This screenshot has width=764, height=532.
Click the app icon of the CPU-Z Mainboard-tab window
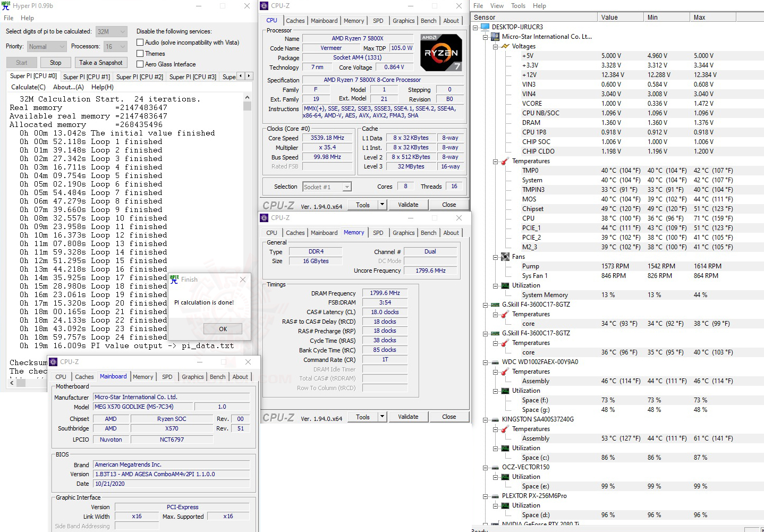tap(53, 362)
